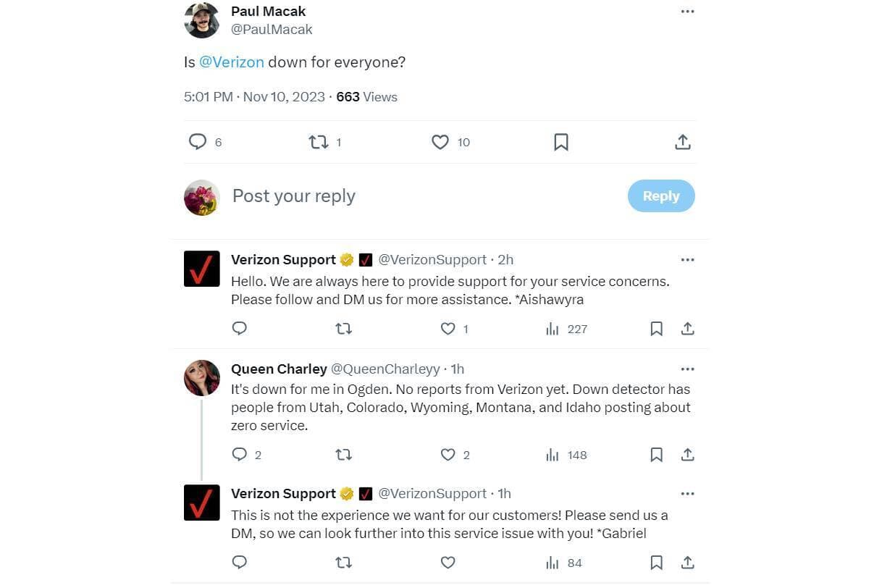The image size is (882, 588).
Task: Visit the @VerizonSupport profile handle
Action: tap(432, 259)
